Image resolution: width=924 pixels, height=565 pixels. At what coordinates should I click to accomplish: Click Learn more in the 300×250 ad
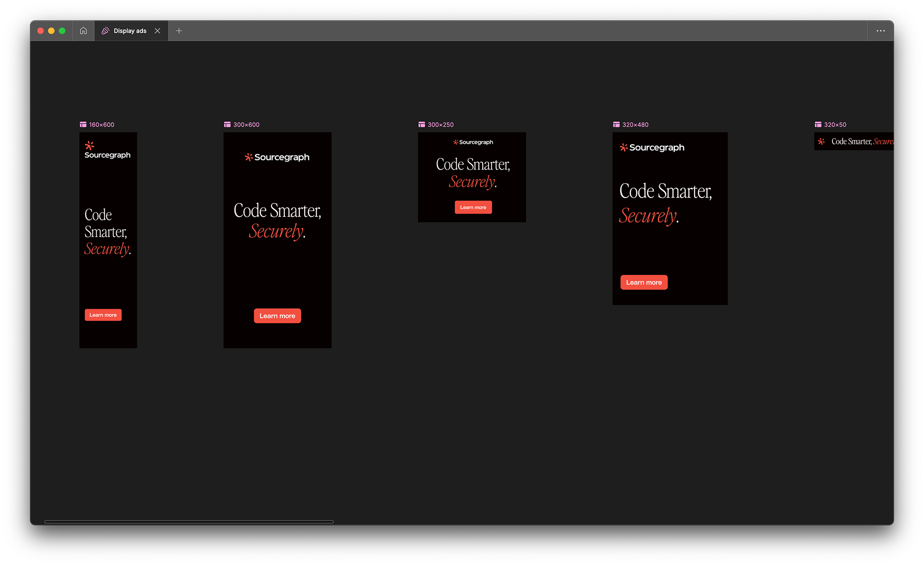tap(473, 207)
